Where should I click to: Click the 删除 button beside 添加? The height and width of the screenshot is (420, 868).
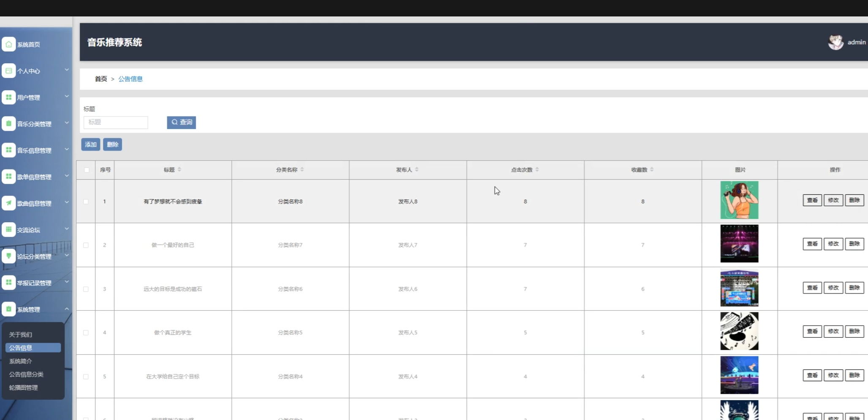[x=112, y=145]
